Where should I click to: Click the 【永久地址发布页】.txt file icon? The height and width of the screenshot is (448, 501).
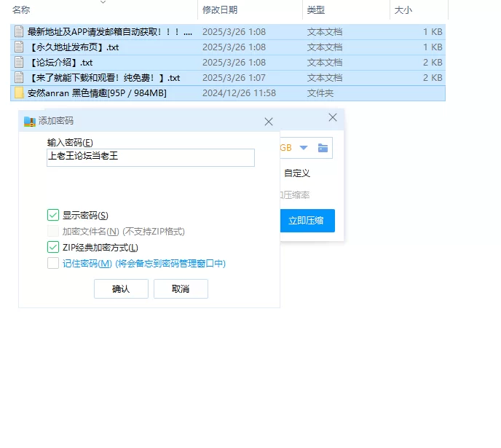tap(19, 47)
